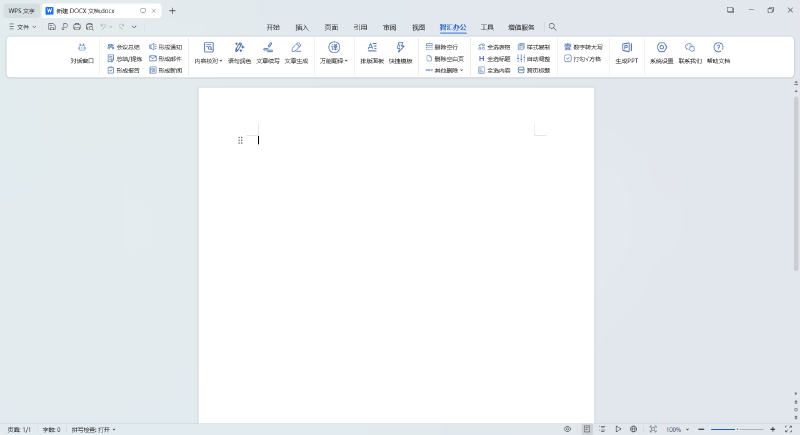Expand the 其他删除 dropdown
This screenshot has height=435, width=800.
(x=444, y=70)
